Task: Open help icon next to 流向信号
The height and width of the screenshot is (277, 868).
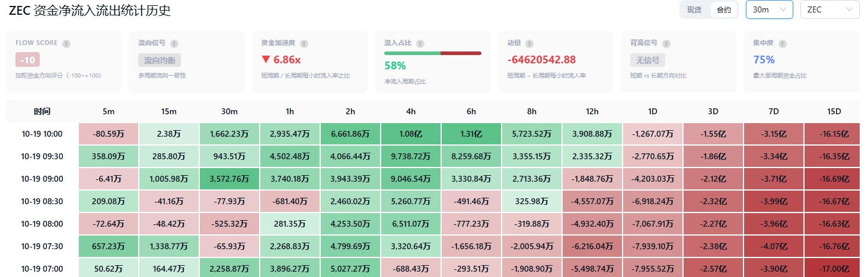Action: pos(174,44)
